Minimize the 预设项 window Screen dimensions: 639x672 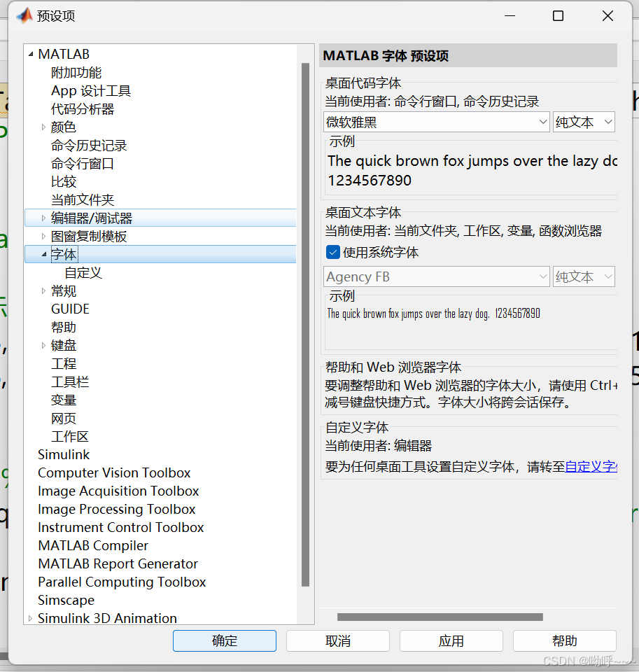510,16
